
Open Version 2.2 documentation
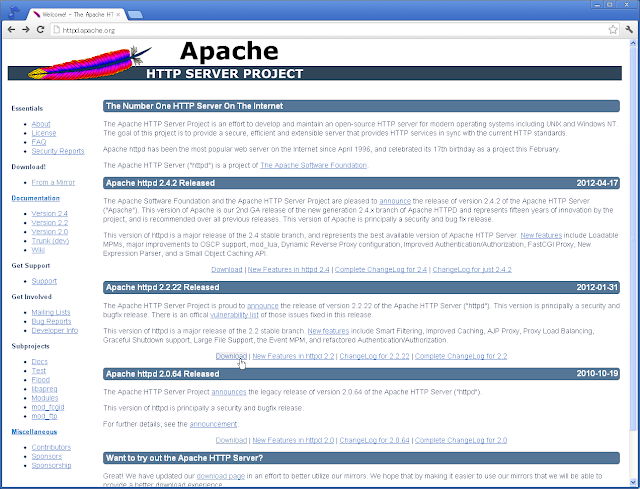49,222
